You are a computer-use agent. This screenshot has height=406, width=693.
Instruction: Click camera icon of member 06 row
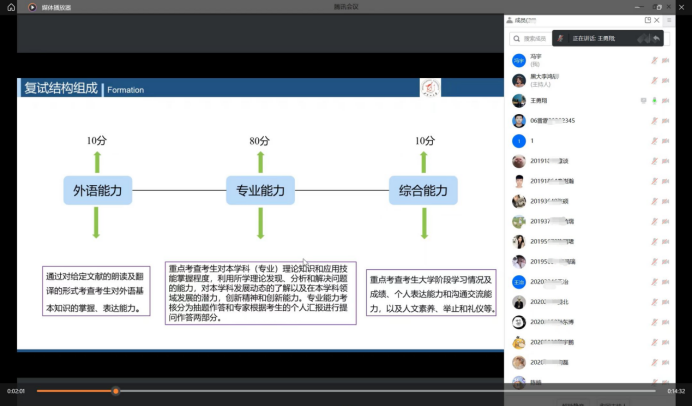pyautogui.click(x=665, y=121)
